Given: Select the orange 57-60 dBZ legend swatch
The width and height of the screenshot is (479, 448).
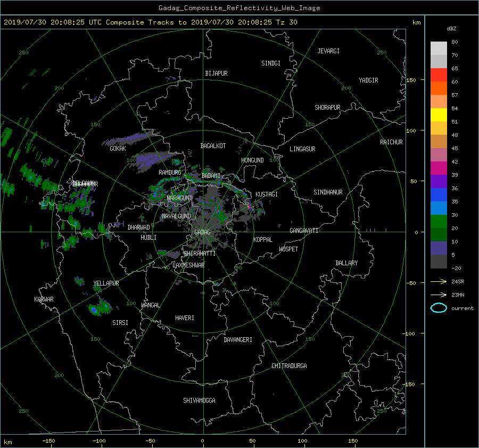Looking at the screenshot, I should coord(439,88).
